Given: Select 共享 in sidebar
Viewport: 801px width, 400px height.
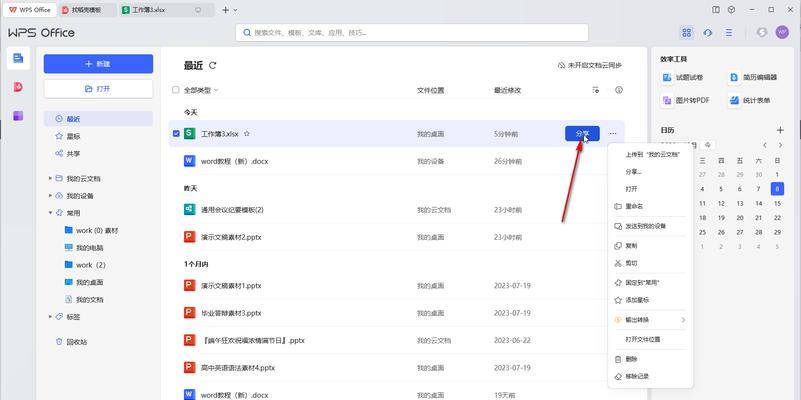Looking at the screenshot, I should [98, 153].
